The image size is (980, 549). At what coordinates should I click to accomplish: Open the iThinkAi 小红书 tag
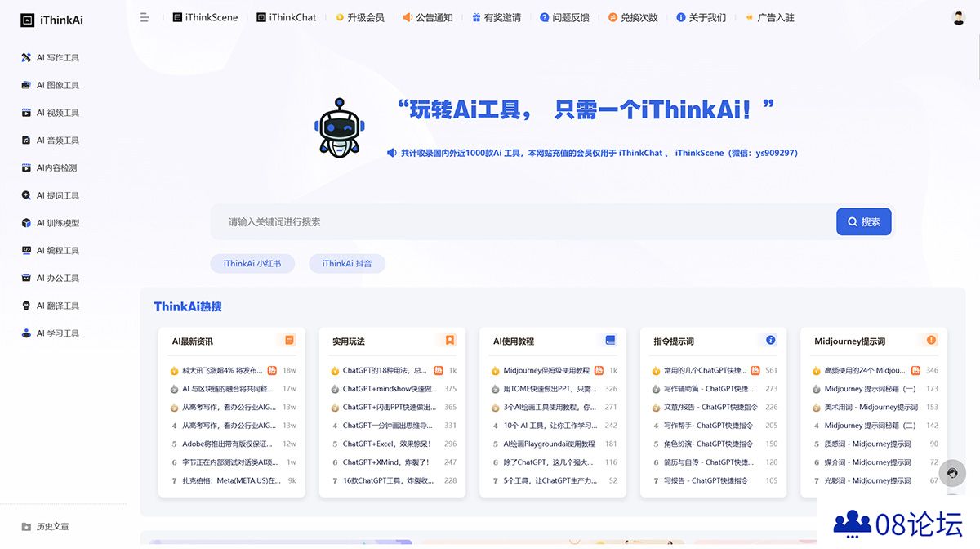coord(252,264)
